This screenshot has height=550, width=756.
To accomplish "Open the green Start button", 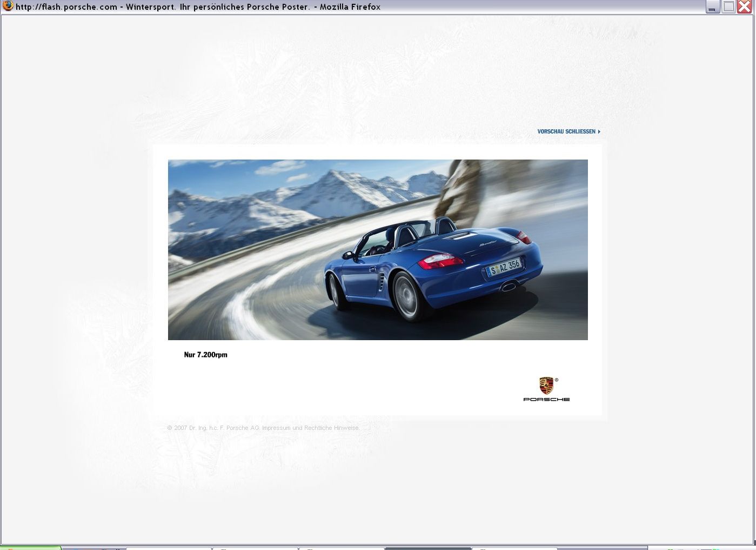I will click(30, 548).
